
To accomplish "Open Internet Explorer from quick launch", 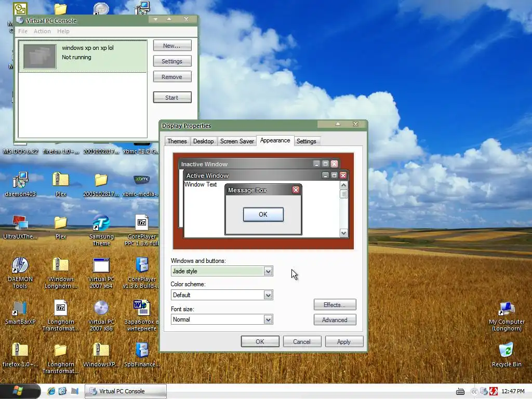I will click(x=51, y=391).
